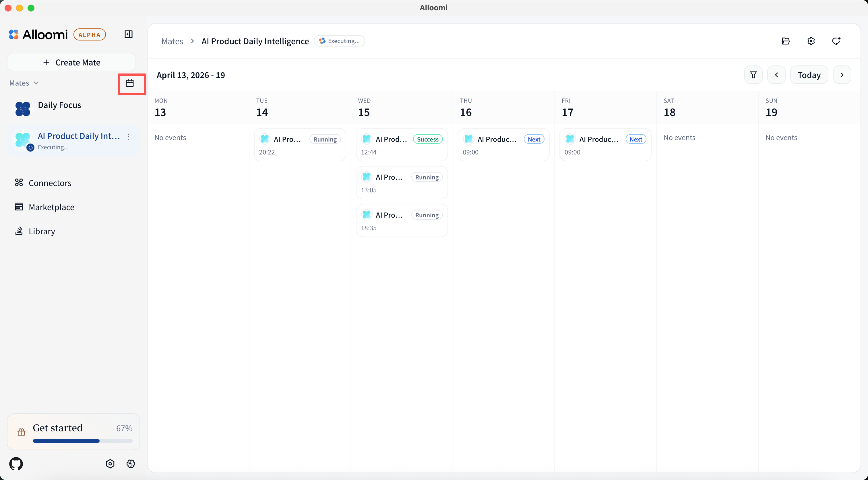Open AI Product Daily Intelligence three-dot menu
The image size is (868, 480).
[x=128, y=137]
